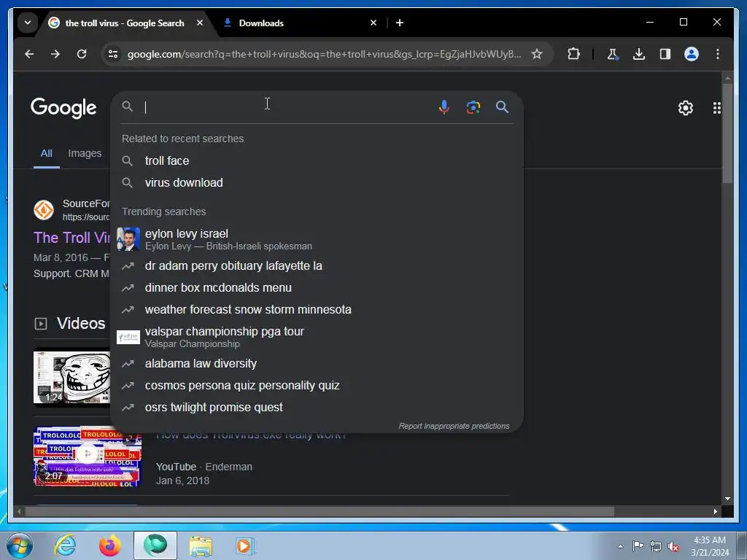The height and width of the screenshot is (560, 747).
Task: Play the TROLOLOLO 2:07 video thumbnail
Action: [x=88, y=456]
